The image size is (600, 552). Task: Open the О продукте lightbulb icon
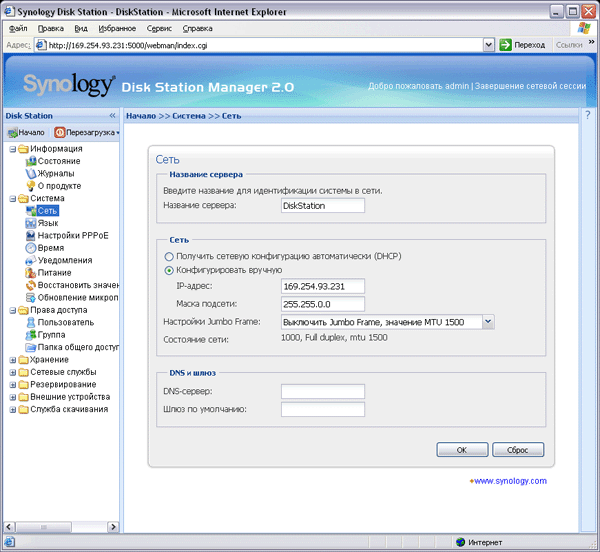[x=31, y=186]
